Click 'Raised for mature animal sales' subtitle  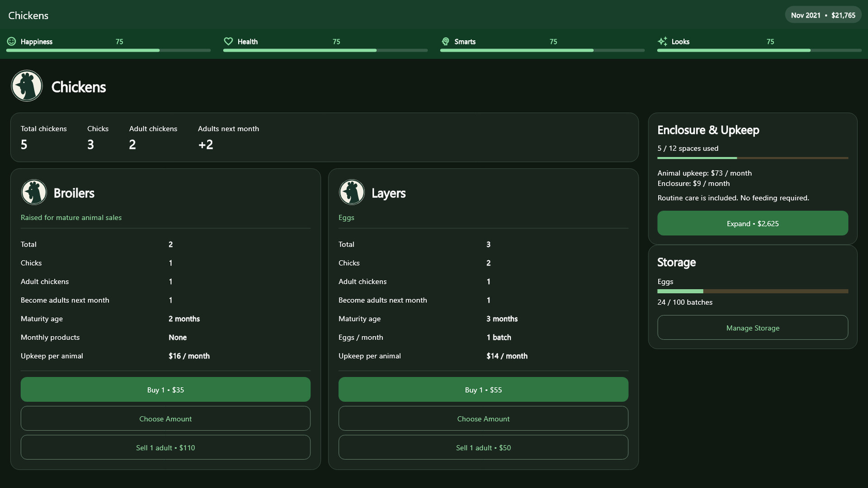[x=71, y=217]
